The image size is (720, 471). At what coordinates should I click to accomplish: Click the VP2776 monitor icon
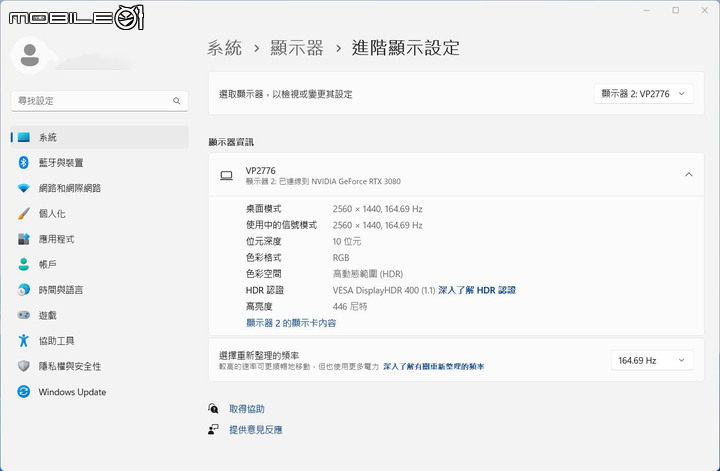pos(226,175)
